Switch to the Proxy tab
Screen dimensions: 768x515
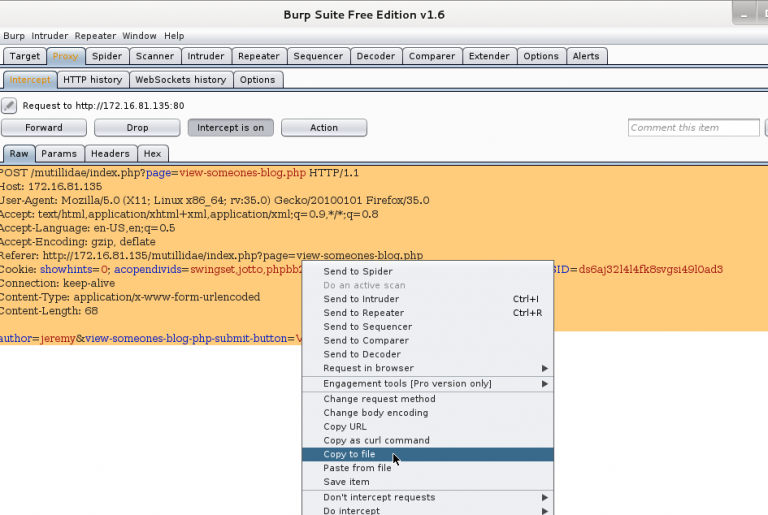tap(65, 56)
